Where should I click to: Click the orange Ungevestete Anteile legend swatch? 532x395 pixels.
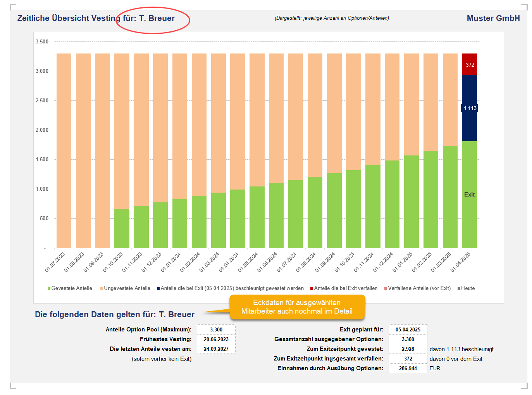click(x=102, y=288)
